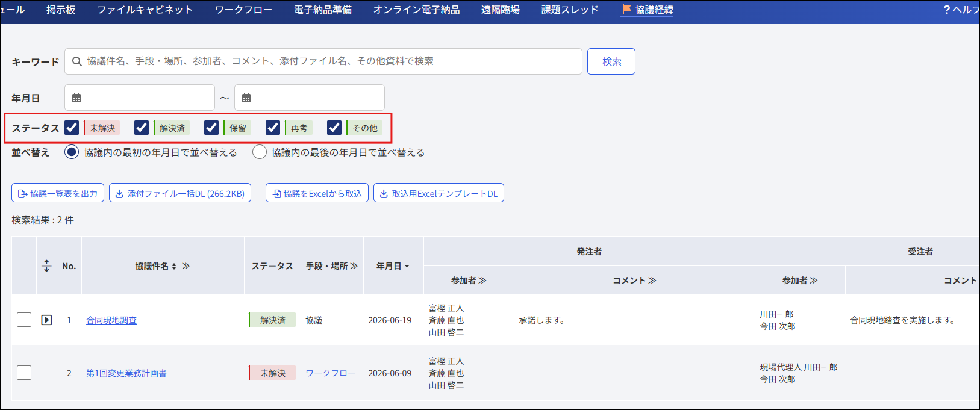
Task: Click the 未解決 status badge in row 2
Action: click(x=272, y=373)
